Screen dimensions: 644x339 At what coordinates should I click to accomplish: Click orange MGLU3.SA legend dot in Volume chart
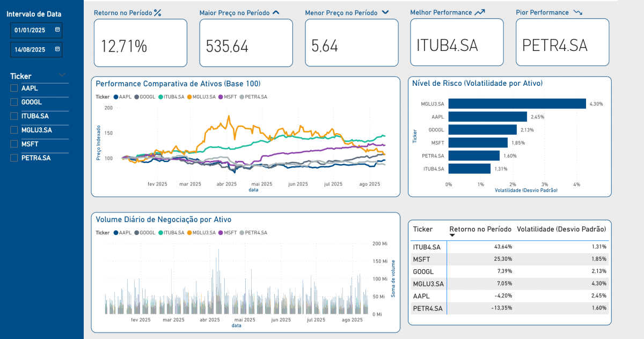click(189, 233)
